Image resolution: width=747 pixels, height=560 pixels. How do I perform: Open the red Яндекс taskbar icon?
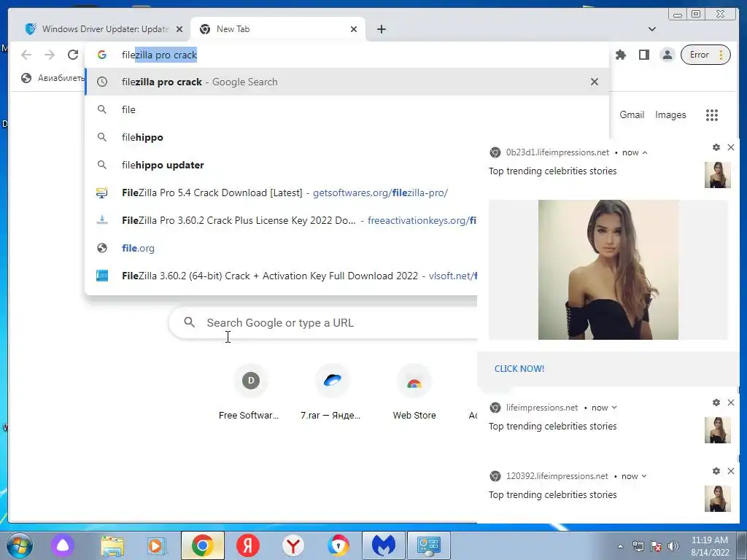tap(248, 545)
